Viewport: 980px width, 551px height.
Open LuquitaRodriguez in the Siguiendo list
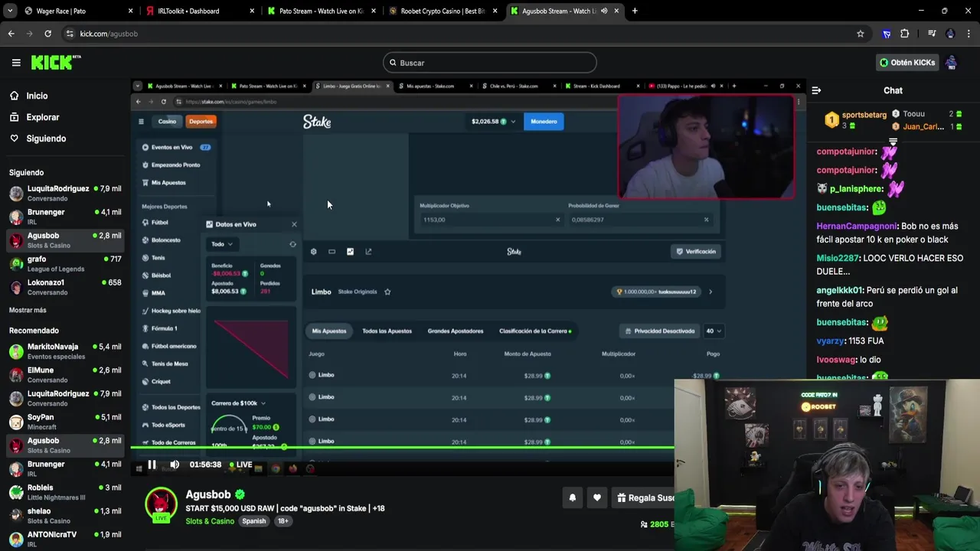coord(64,193)
